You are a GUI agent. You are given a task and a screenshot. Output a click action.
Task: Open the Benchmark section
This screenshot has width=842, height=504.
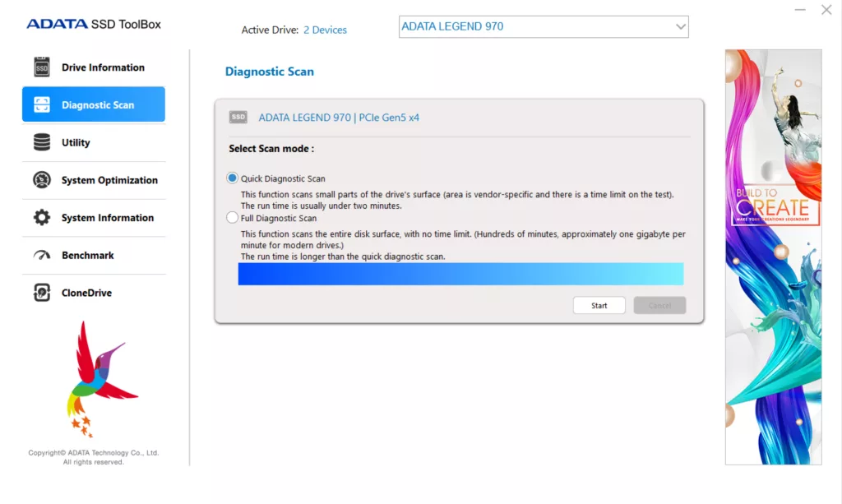[94, 255]
